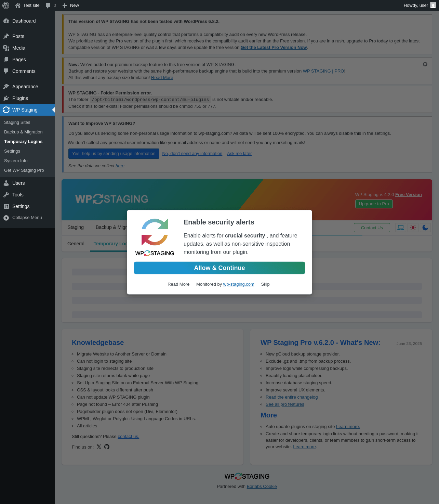Select the system default theme icon

click(401, 228)
